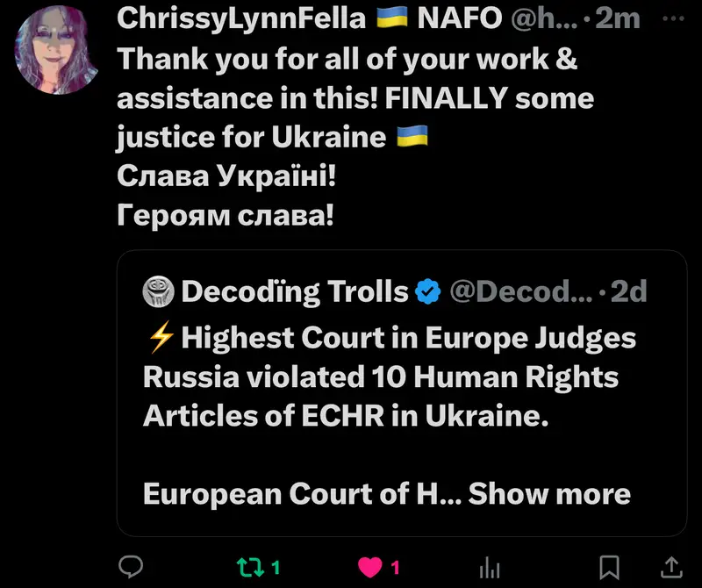
Task: Expand quoted tweet with Show more
Action: (549, 493)
